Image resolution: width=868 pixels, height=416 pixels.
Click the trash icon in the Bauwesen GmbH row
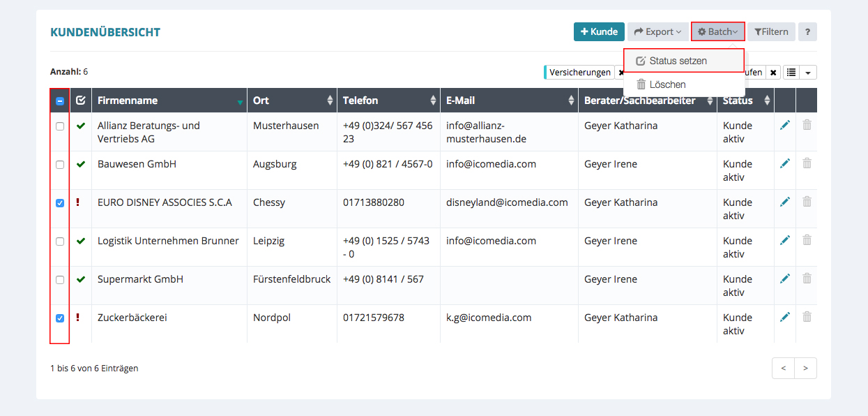[807, 163]
